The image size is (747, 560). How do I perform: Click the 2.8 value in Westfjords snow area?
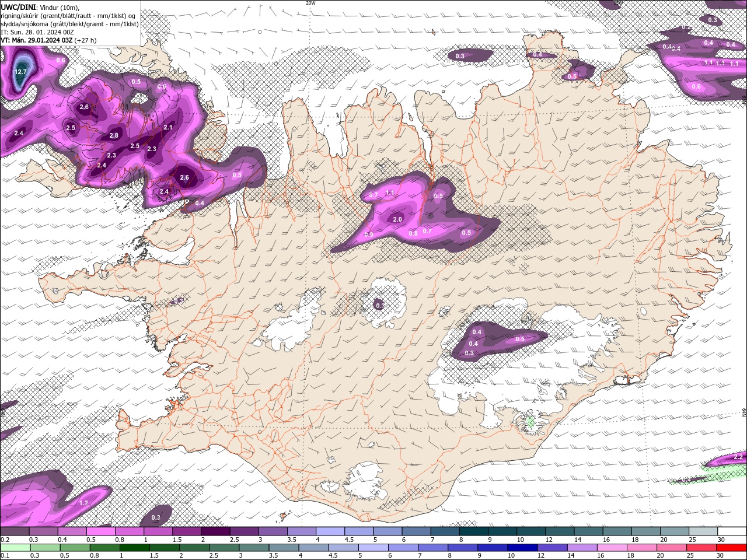tap(114, 136)
